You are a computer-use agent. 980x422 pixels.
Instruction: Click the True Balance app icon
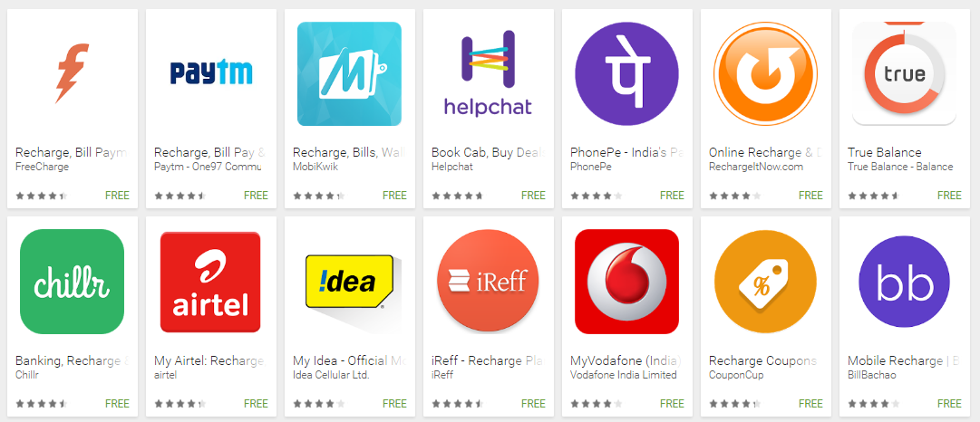[x=905, y=73]
